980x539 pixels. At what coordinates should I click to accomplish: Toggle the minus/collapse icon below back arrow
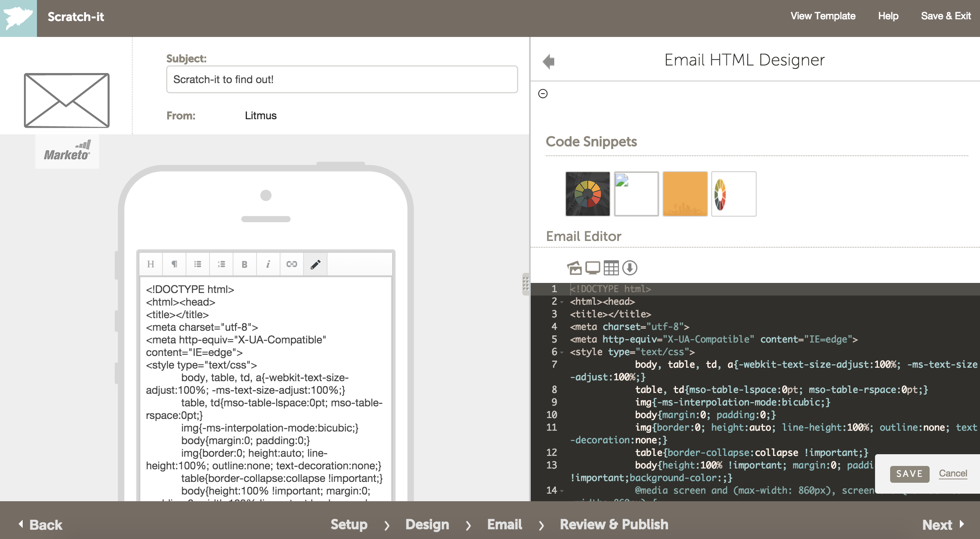(x=543, y=93)
